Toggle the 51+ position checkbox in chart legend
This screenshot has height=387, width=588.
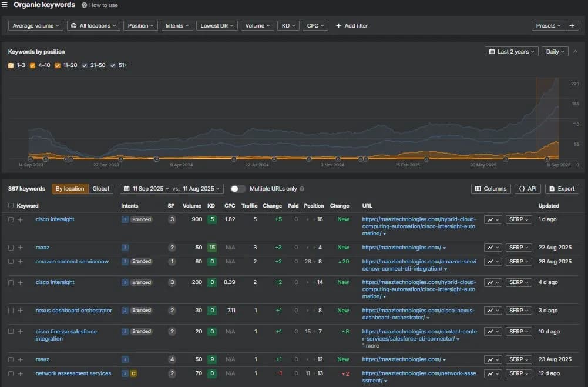[113, 65]
